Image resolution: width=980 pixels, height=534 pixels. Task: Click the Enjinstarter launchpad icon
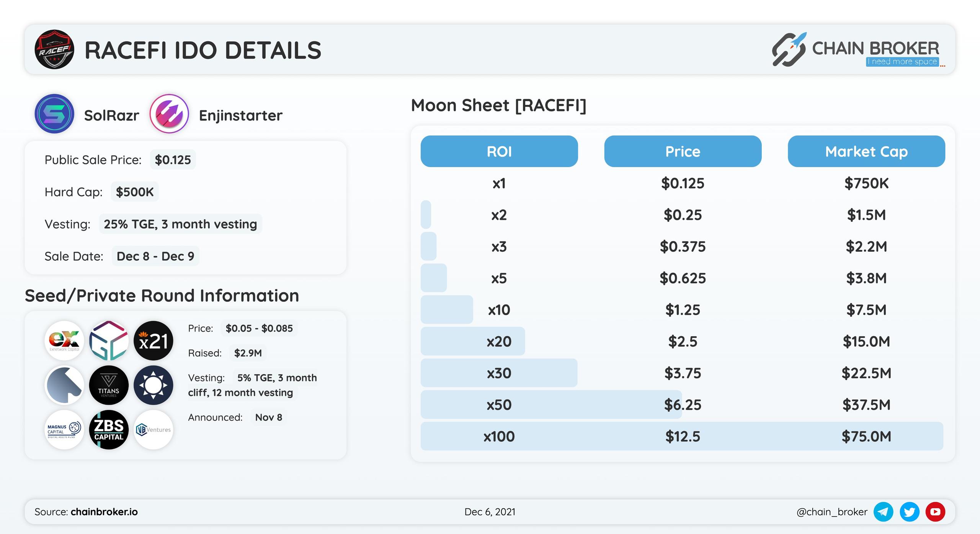169,114
